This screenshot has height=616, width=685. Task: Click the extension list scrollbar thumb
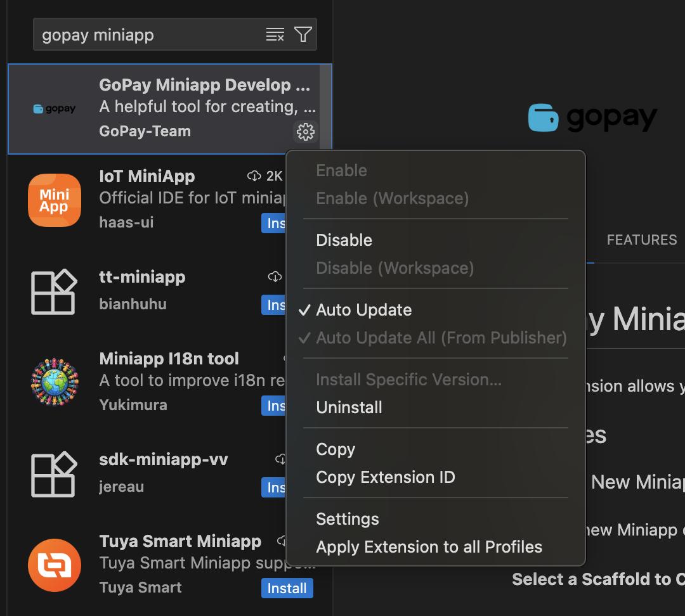325,107
